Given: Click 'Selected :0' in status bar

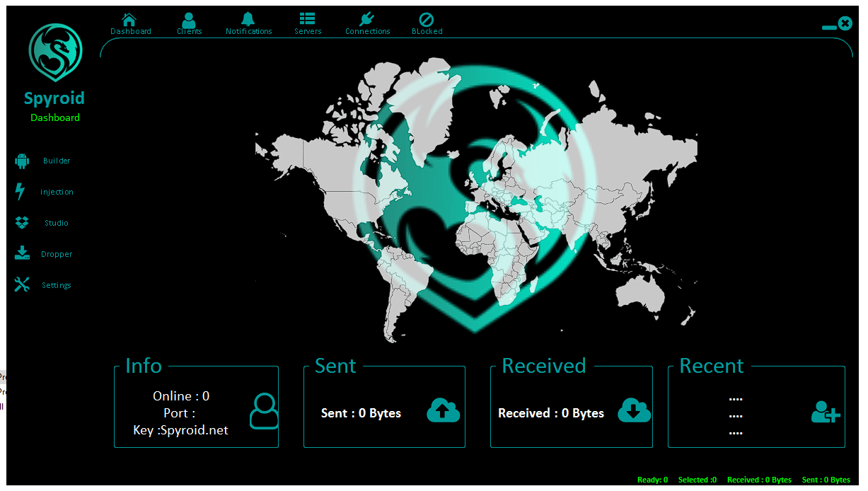Looking at the screenshot, I should pyautogui.click(x=698, y=480).
